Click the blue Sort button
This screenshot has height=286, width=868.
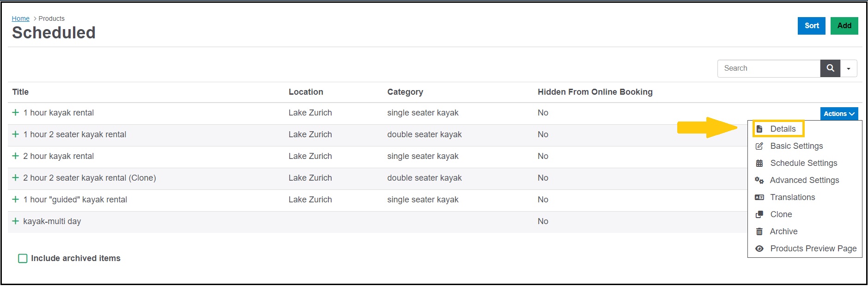pyautogui.click(x=812, y=26)
